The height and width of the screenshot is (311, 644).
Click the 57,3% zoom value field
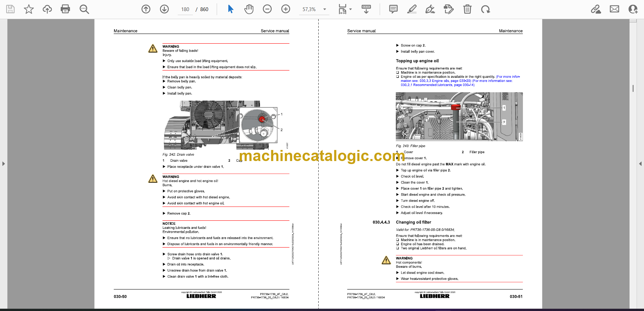click(x=309, y=9)
